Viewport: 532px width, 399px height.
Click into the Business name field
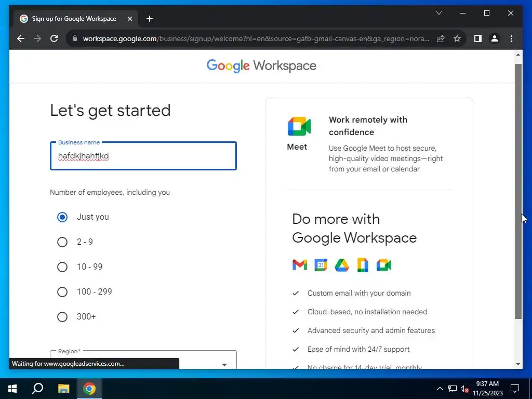pyautogui.click(x=143, y=156)
